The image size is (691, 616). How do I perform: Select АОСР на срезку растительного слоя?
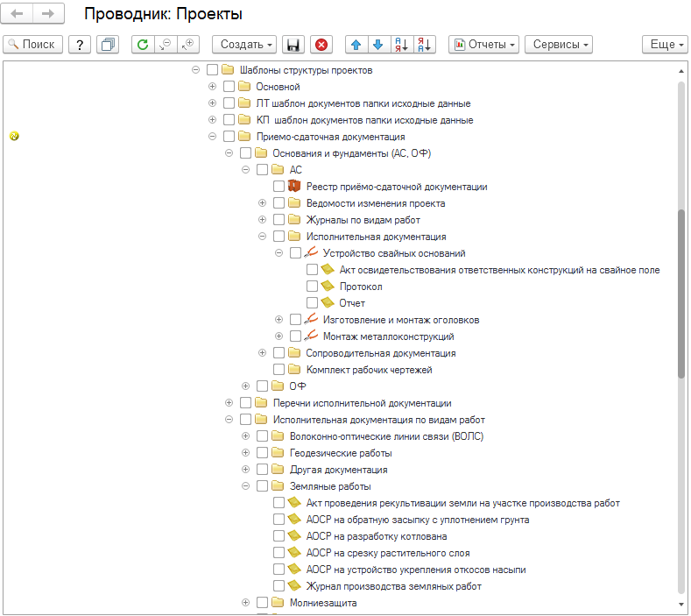tap(388, 553)
